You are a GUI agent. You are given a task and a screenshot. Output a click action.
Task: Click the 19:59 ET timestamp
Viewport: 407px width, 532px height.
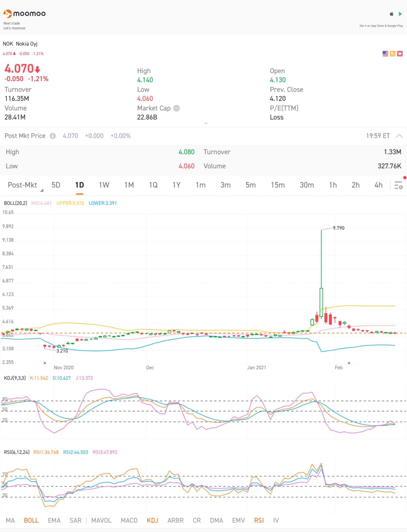(x=378, y=136)
